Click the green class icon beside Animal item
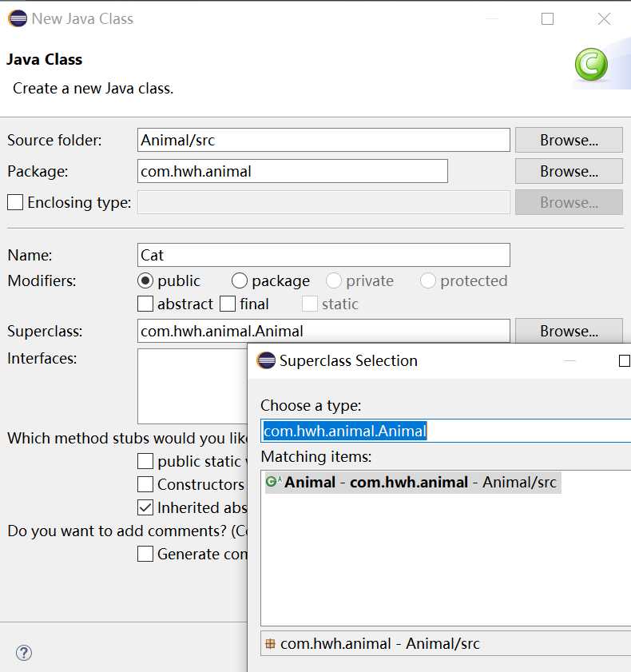 [x=272, y=482]
